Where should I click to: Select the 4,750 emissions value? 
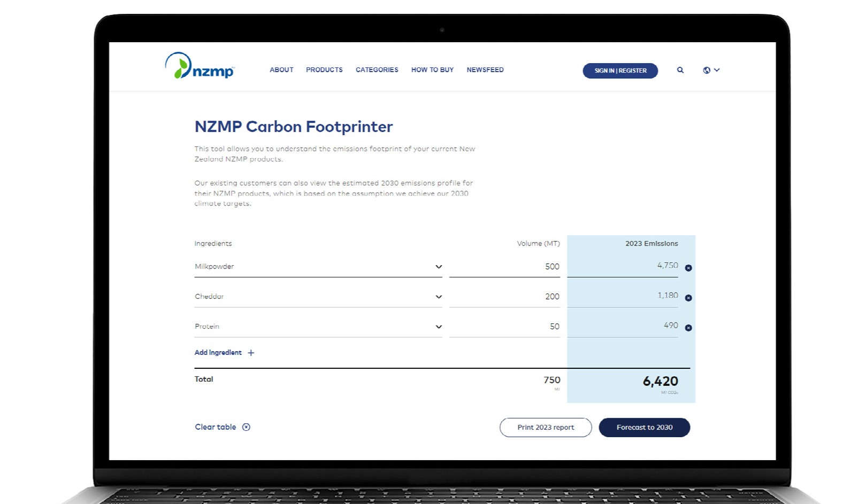668,266
